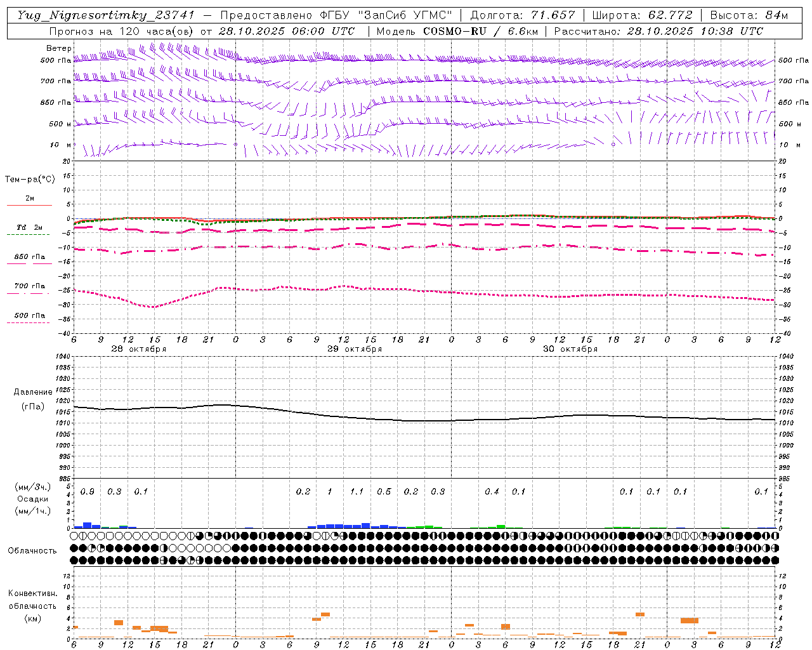812x650 pixels.
Task: Click the Модель COSMO-RU / 6.6км label
Action: coord(457,31)
